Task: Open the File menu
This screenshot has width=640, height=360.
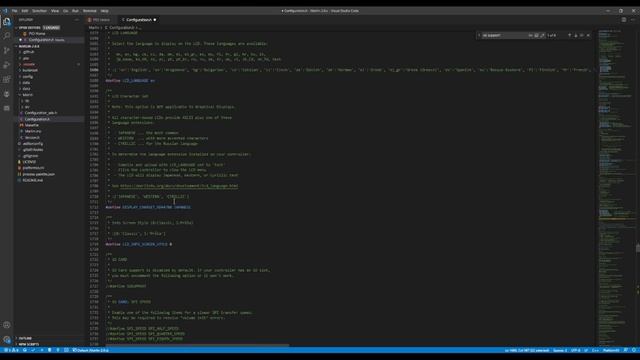Action: point(15,11)
